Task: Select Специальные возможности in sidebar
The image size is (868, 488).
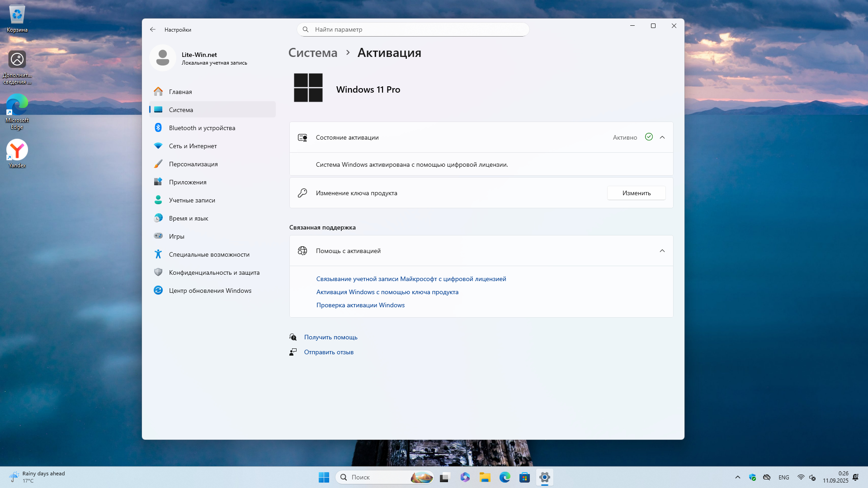Action: pyautogui.click(x=209, y=254)
